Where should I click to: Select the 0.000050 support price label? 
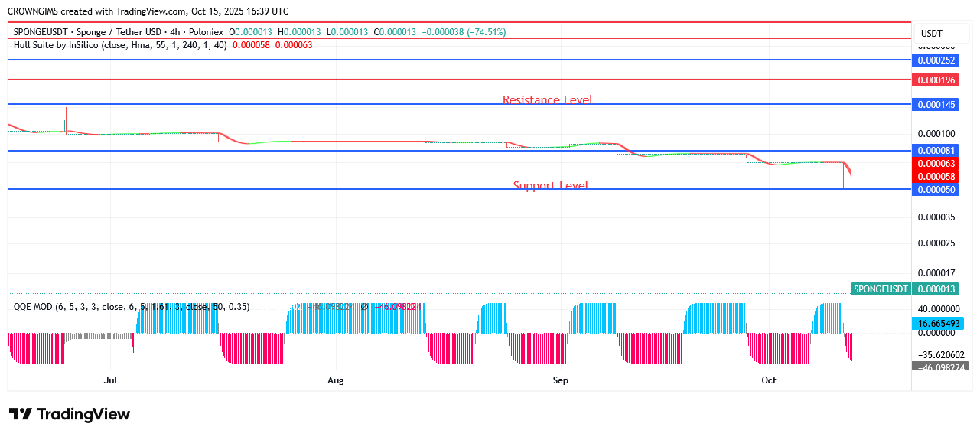pyautogui.click(x=936, y=189)
